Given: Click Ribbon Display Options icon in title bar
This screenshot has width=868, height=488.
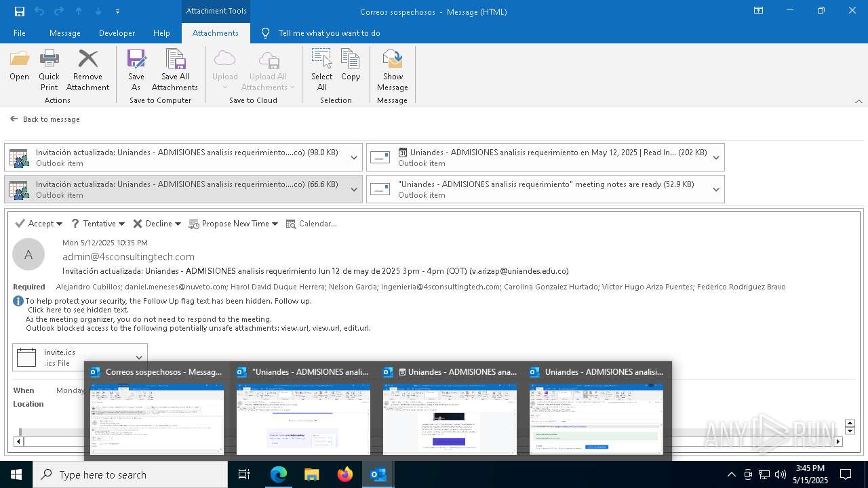Looking at the screenshot, I should click(759, 11).
